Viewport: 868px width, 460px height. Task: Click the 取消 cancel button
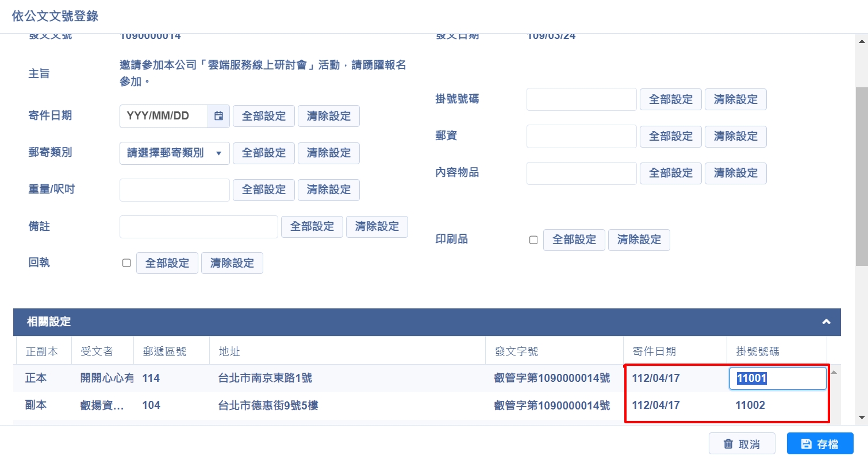(742, 444)
